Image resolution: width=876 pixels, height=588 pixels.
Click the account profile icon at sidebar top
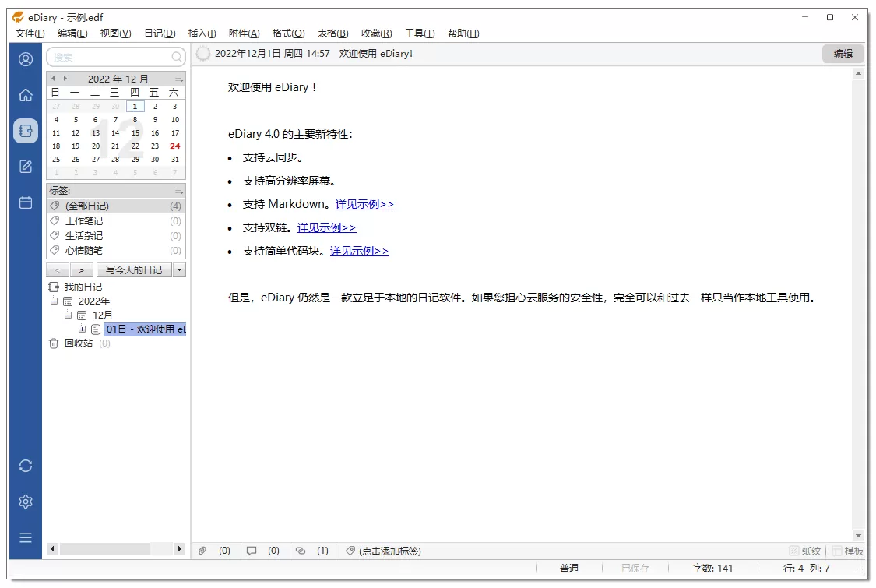click(24, 61)
